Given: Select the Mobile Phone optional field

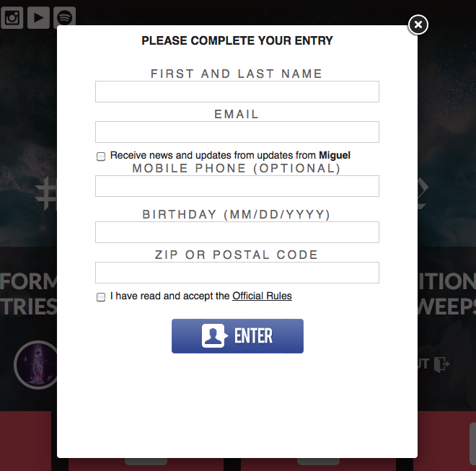Looking at the screenshot, I should 237,186.
